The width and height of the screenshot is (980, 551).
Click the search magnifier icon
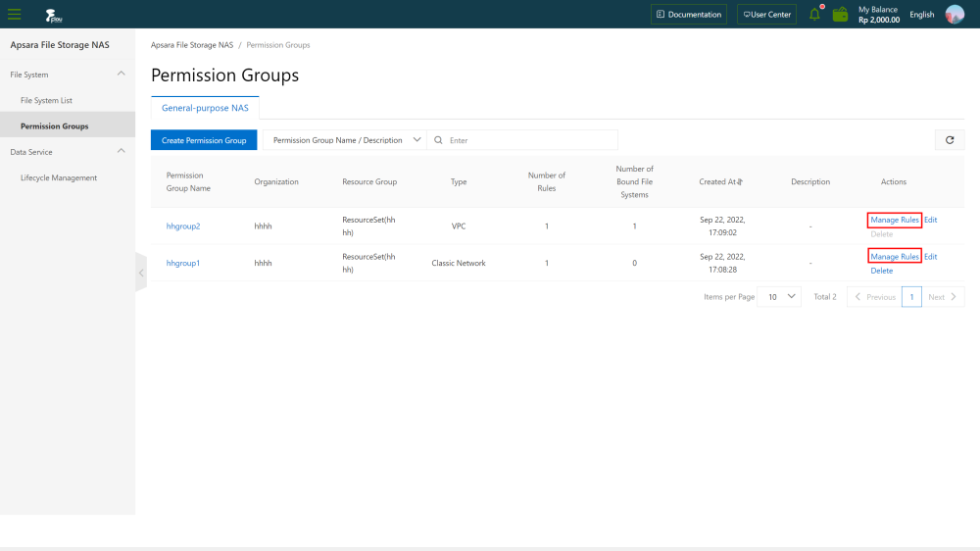438,140
